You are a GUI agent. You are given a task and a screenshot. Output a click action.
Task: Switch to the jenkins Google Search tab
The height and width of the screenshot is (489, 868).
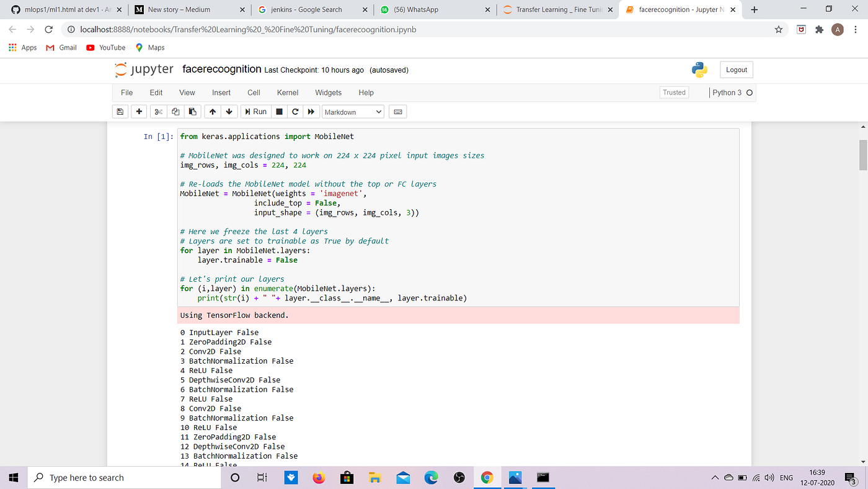tap(312, 9)
